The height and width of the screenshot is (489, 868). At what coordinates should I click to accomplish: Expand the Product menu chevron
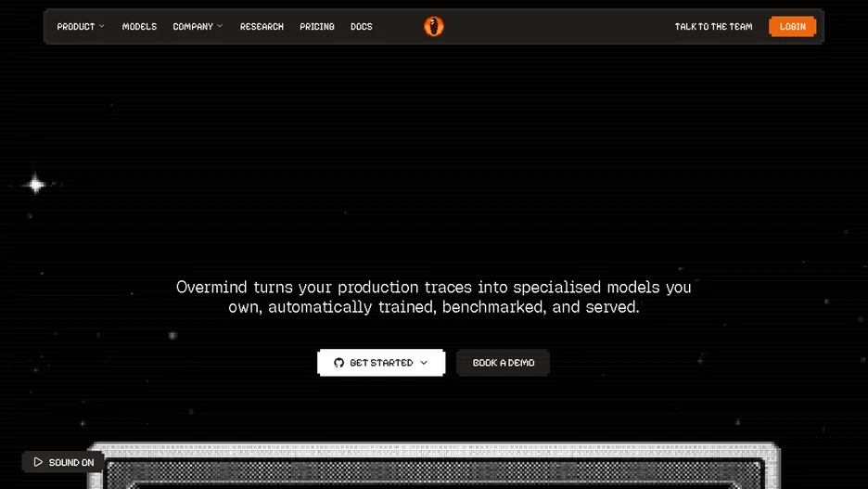click(102, 26)
